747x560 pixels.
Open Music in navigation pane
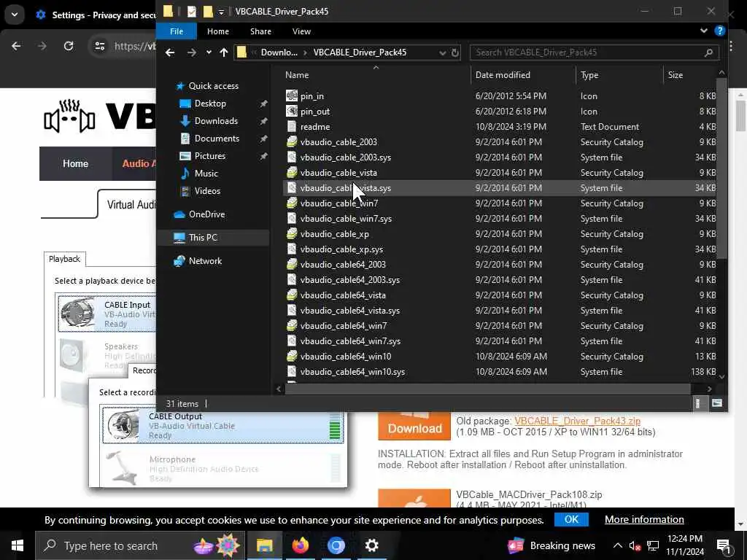point(206,174)
